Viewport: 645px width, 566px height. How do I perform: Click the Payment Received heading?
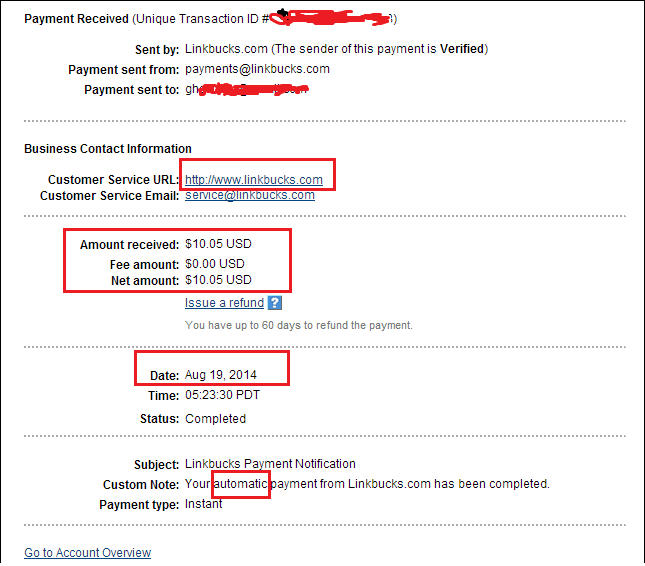pos(77,19)
